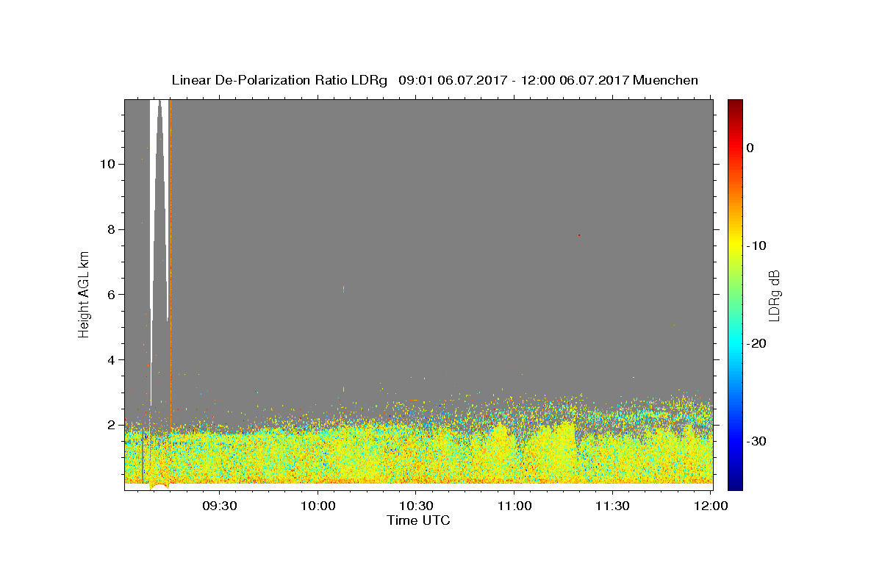Click the plot title text

[x=434, y=80]
